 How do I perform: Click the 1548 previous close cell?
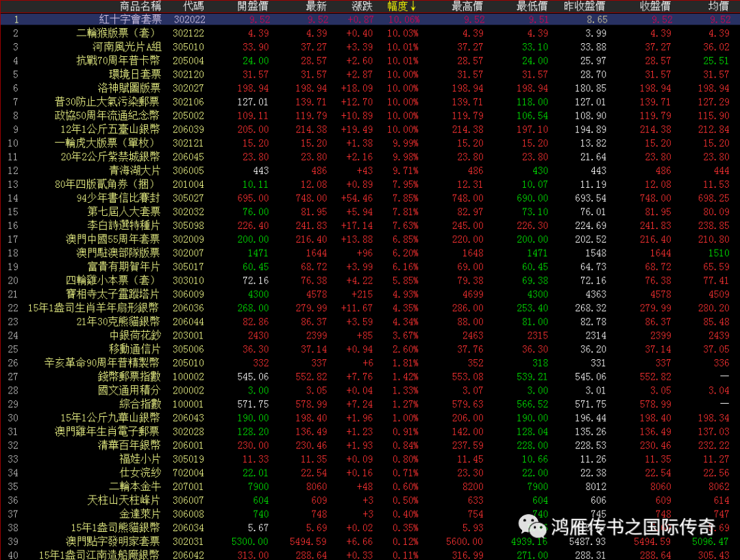click(x=596, y=253)
